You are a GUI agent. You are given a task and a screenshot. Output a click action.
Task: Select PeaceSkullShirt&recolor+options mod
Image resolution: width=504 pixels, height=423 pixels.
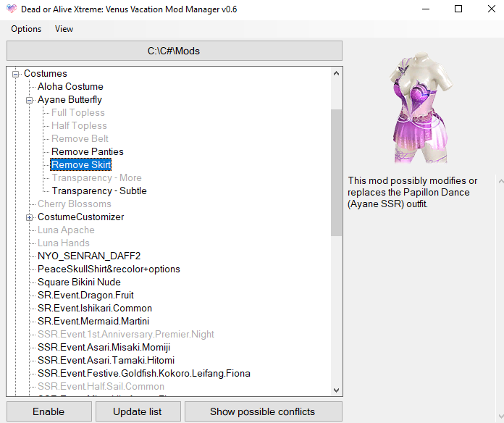tap(109, 269)
